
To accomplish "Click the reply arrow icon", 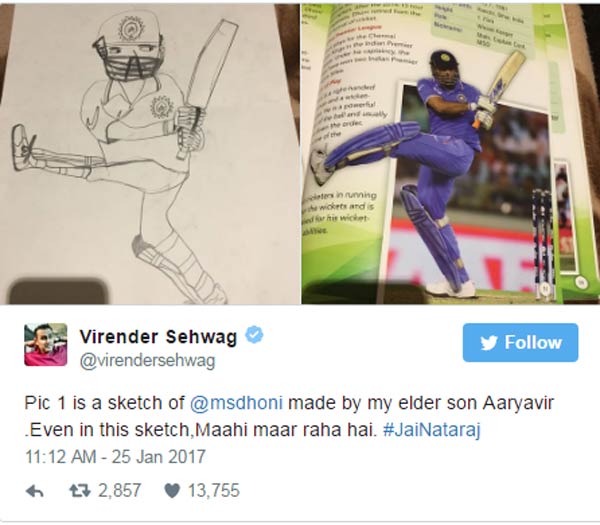I will (34, 491).
